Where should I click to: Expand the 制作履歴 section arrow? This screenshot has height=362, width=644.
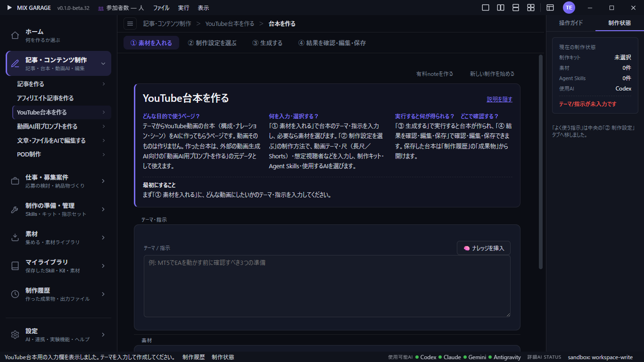click(103, 294)
